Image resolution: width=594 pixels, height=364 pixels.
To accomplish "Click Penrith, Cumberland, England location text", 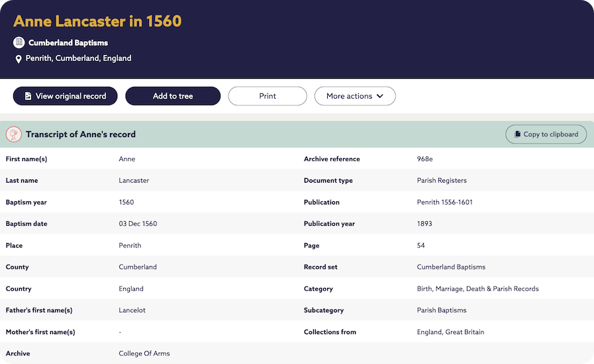I will [78, 58].
